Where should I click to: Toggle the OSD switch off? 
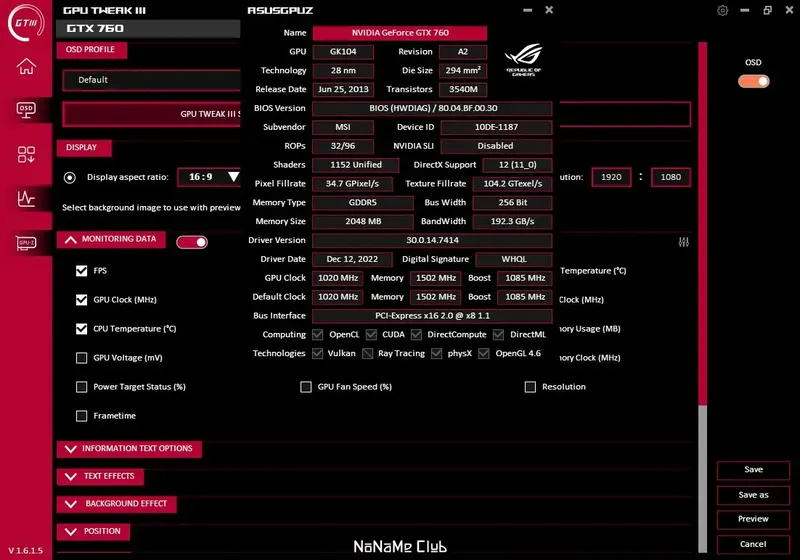(754, 81)
